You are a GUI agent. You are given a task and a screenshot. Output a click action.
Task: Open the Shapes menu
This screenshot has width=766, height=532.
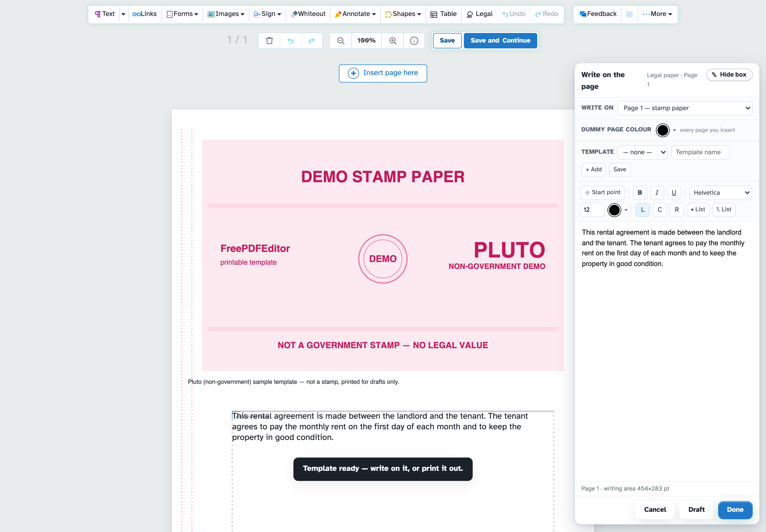point(403,14)
